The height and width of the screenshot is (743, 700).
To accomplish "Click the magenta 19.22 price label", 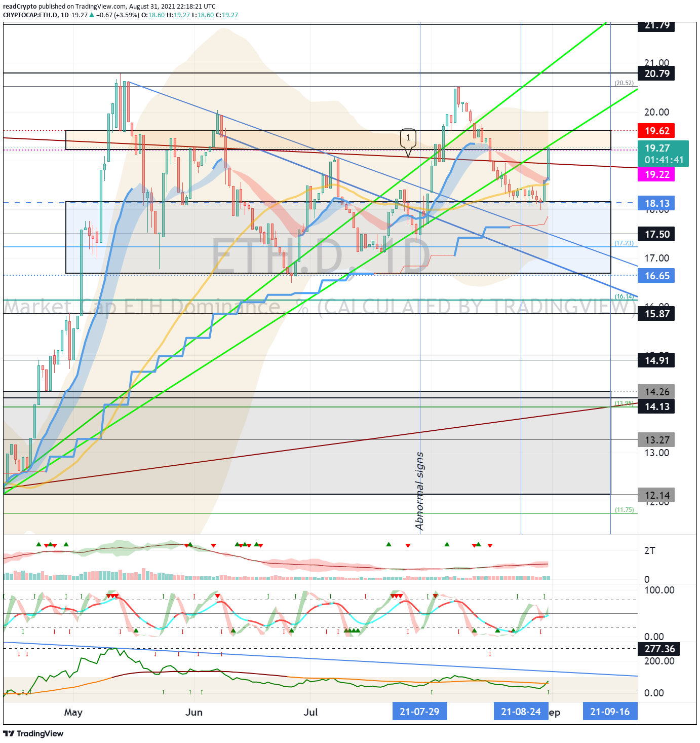I will click(x=656, y=174).
